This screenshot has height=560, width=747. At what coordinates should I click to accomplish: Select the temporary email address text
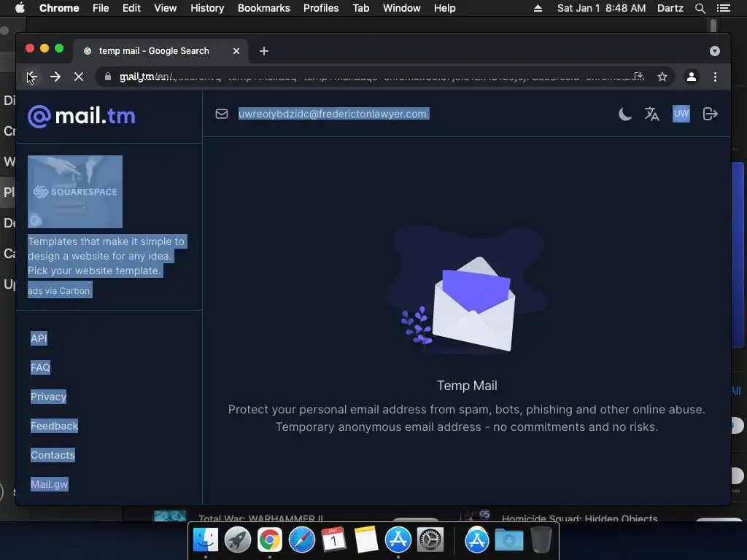pyautogui.click(x=333, y=114)
